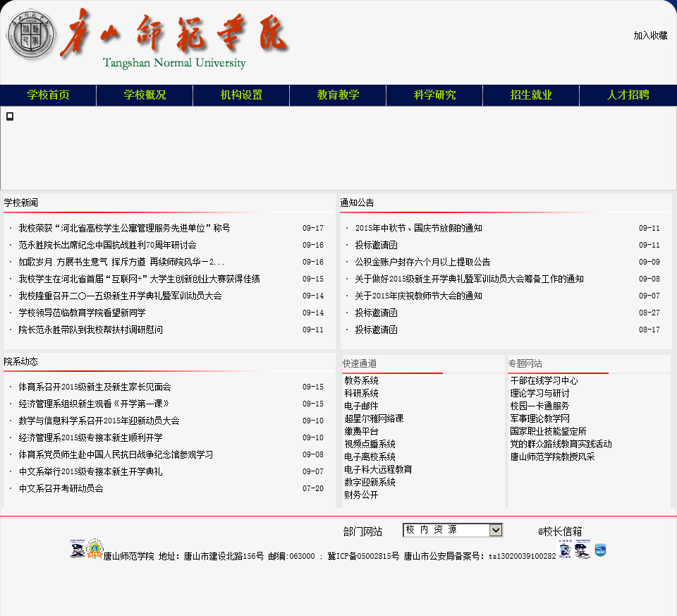Viewport: 677px width, 616px height.
Task: Open the 互联网+ 大学生创新创业大赛 news
Action: point(139,279)
